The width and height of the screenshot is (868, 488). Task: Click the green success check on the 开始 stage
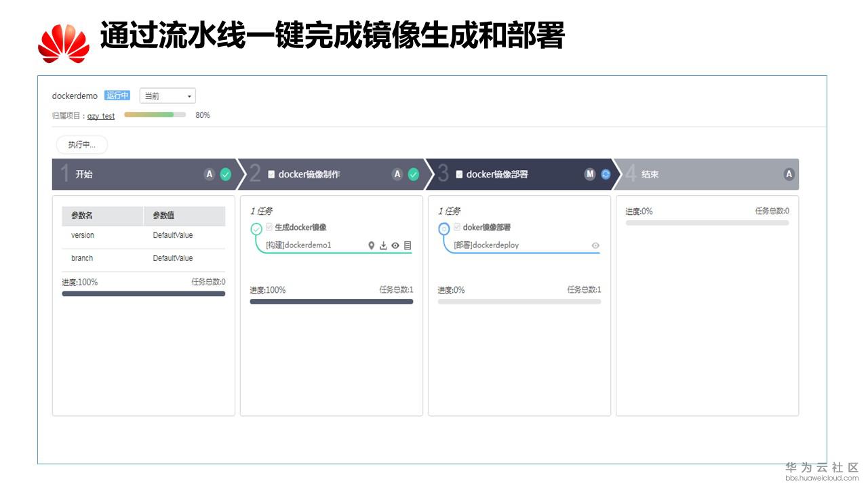pos(224,174)
